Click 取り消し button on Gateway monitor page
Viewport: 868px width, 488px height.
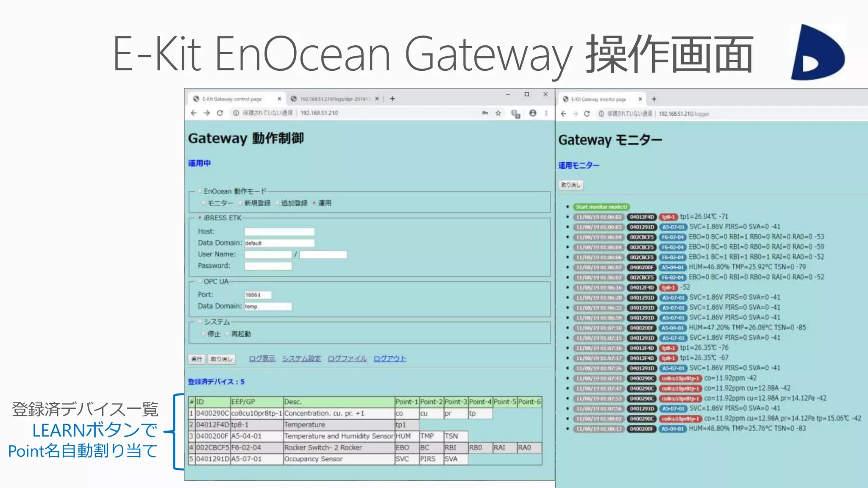pos(571,185)
